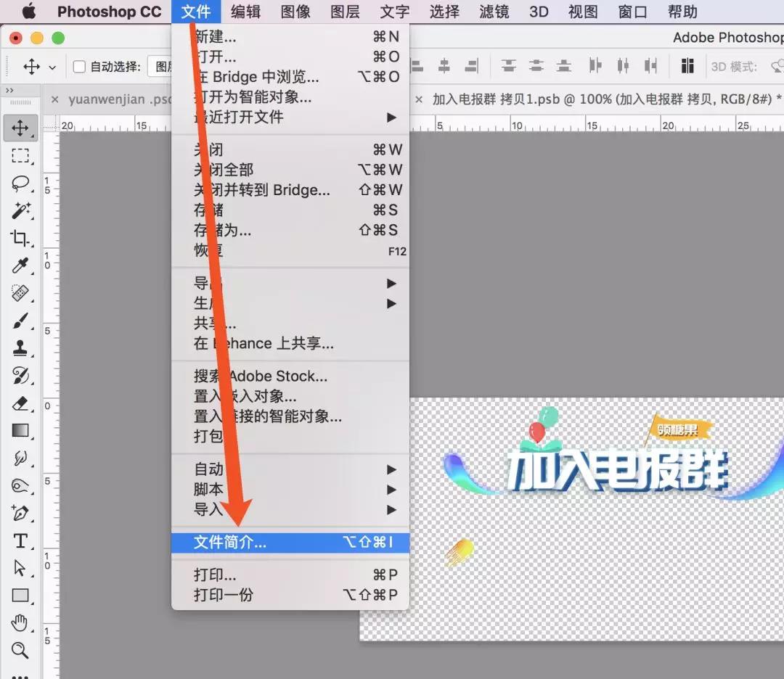Choose 新建... from File menu
The width and height of the screenshot is (784, 679).
[290, 37]
